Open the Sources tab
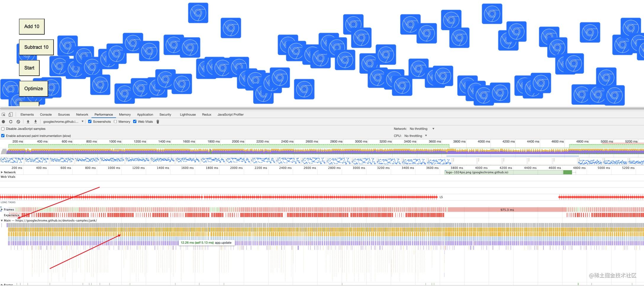 (x=64, y=114)
